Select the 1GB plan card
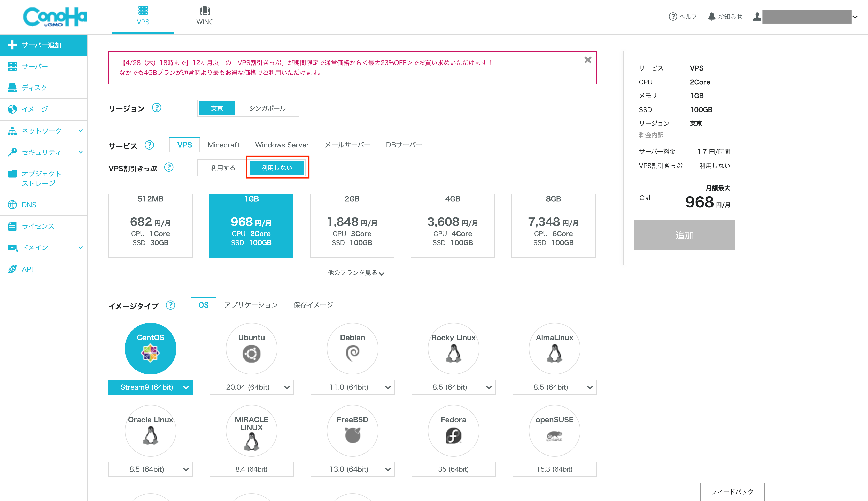Viewport: 868px width, 501px height. [x=251, y=226]
